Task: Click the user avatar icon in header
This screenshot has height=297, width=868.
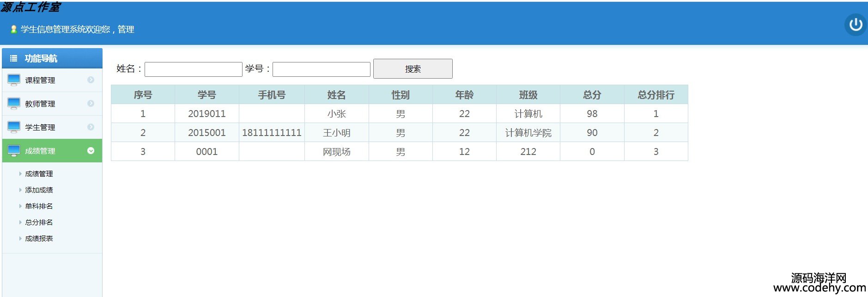Action: [13, 30]
